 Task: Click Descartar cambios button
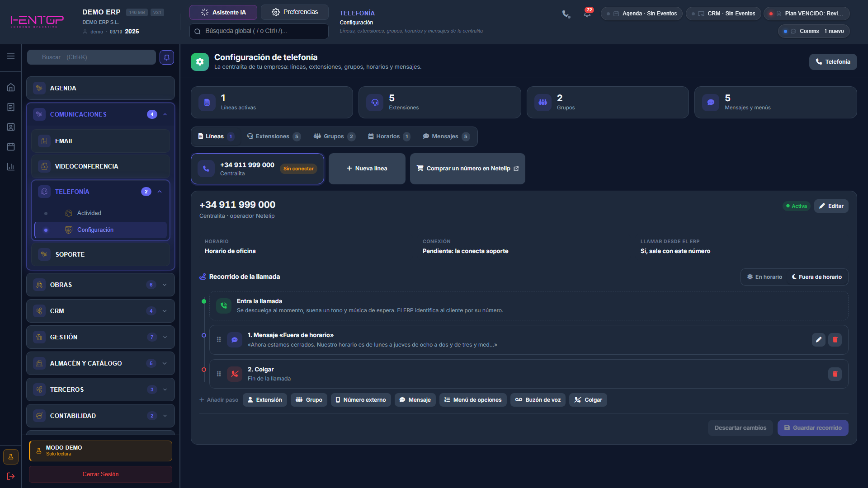click(x=740, y=428)
